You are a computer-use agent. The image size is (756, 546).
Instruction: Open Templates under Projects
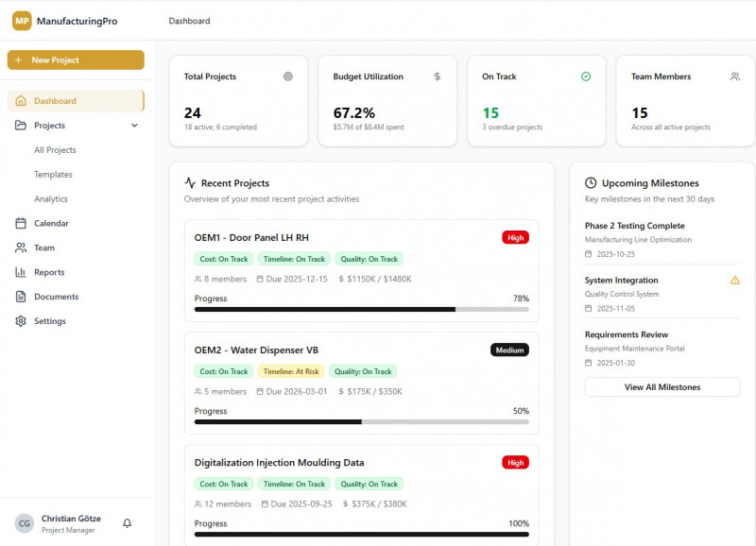click(x=53, y=175)
